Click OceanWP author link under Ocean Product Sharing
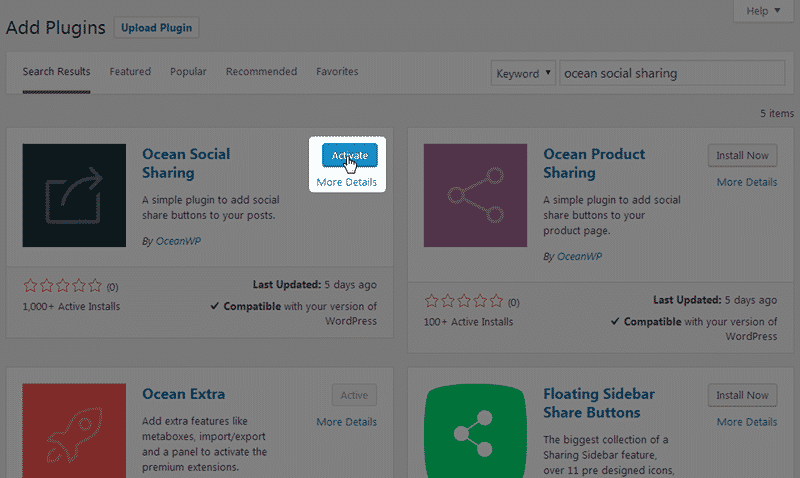 pos(579,256)
